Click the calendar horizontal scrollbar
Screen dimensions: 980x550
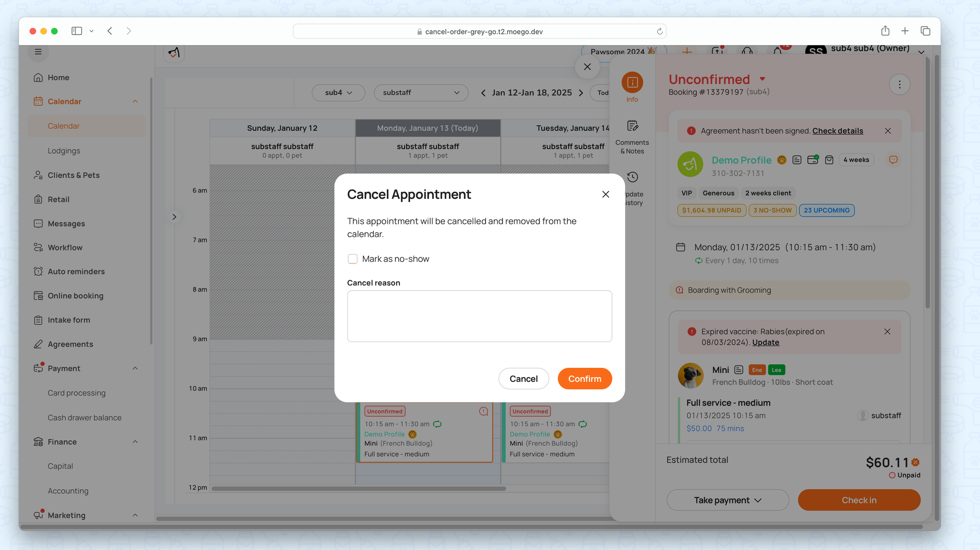[x=358, y=488]
